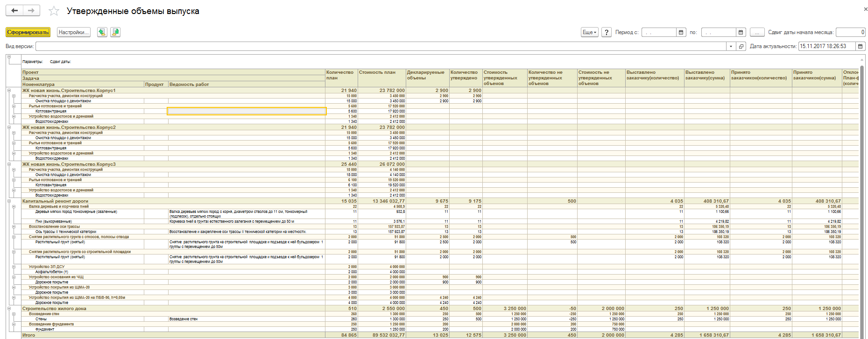Select the Устройство покрытия из ЩМА-20 row
Viewport: 868px width, 339px height.
59,287
